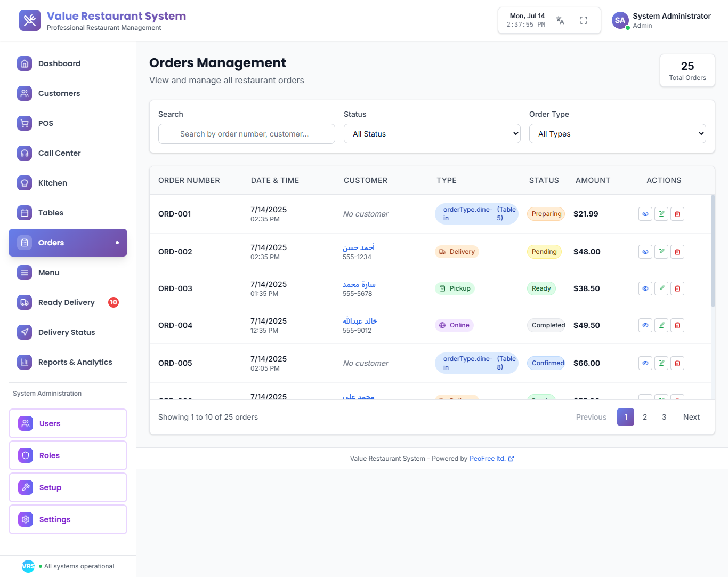Show ORD-005 details via eye icon
Screen dimensions: 728x577
[x=645, y=363]
